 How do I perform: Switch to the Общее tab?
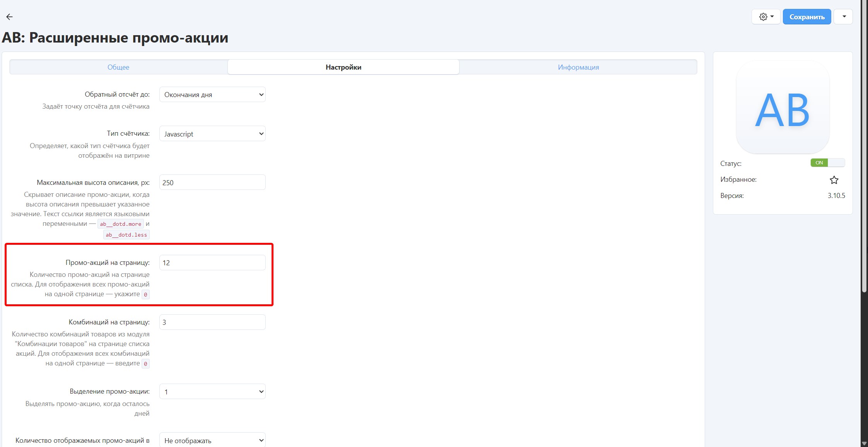[118, 67]
